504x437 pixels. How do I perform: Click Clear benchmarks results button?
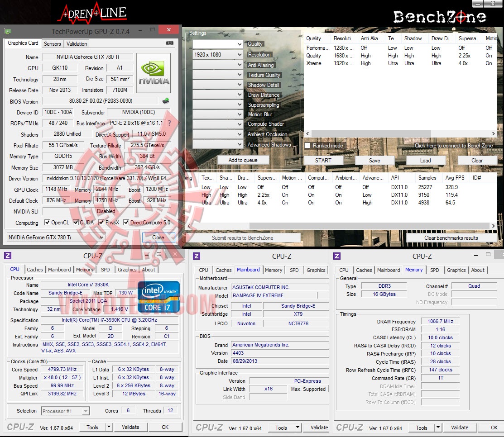451,237
